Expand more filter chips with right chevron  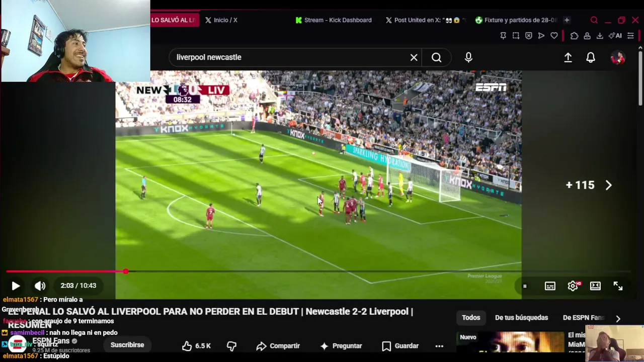coord(618,318)
